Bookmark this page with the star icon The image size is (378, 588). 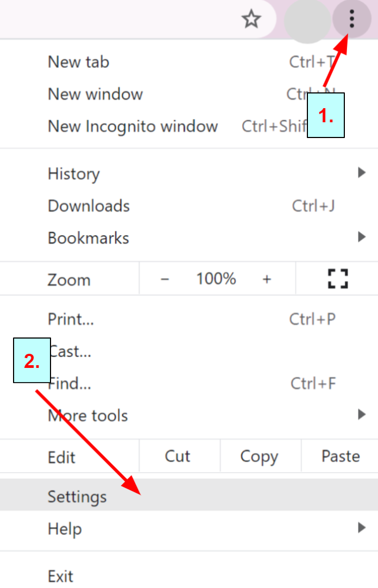(x=251, y=20)
